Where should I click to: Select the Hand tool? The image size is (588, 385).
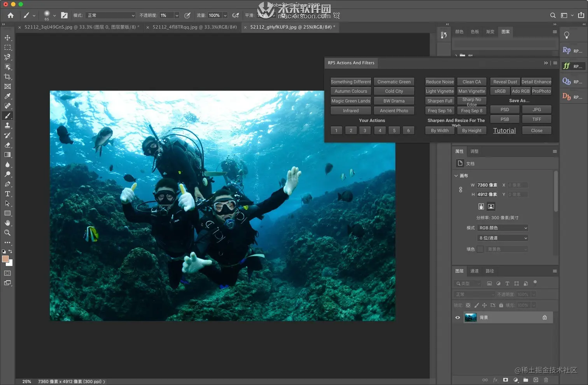click(7, 223)
